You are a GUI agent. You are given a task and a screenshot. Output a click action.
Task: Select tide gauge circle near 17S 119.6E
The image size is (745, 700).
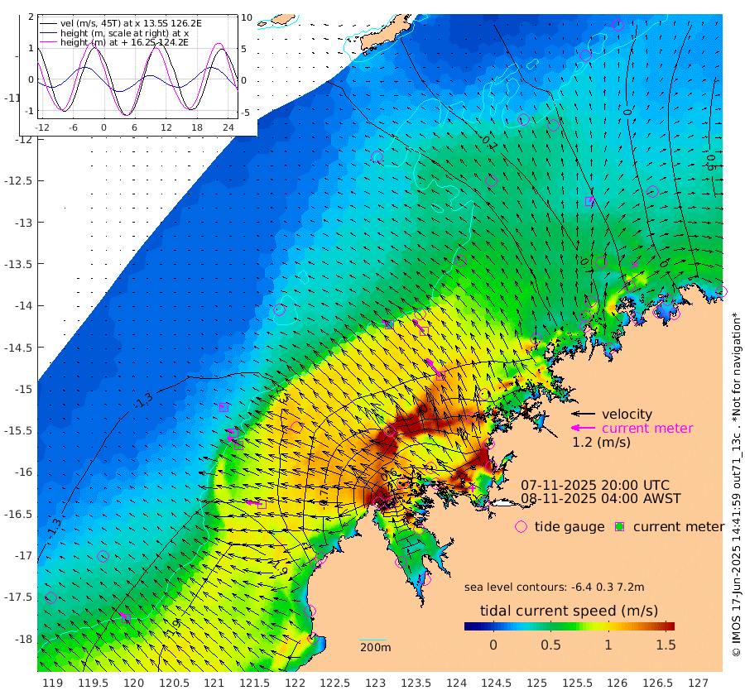coord(103,556)
